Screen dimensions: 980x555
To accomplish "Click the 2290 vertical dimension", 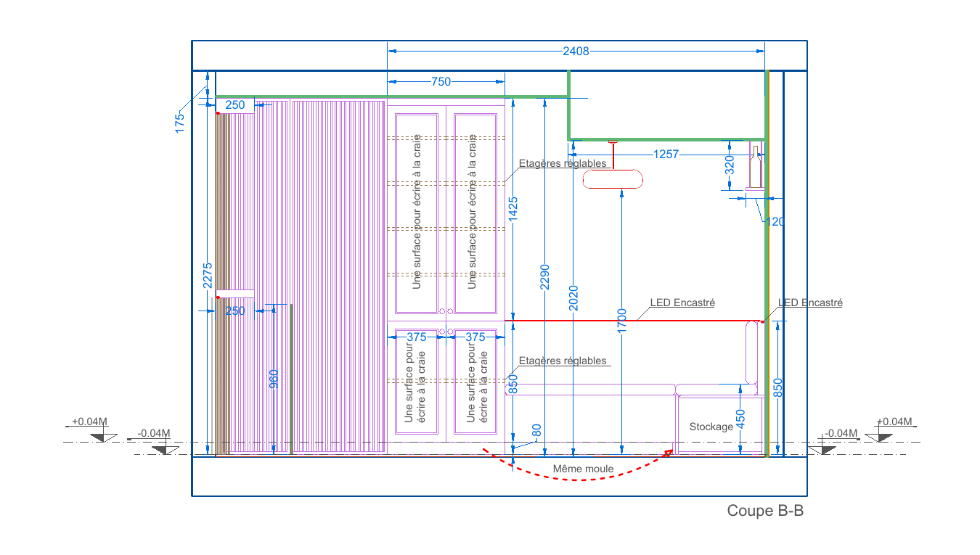I will pos(545,277).
